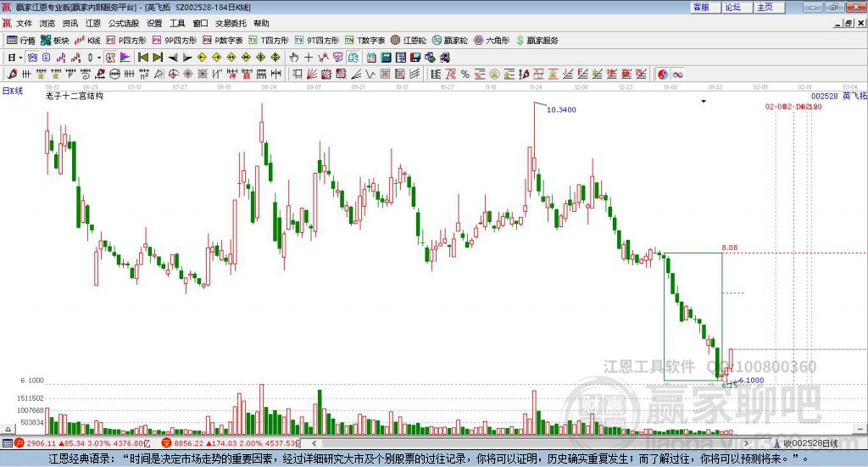Click the percent sign drawing tool
This screenshot has width=868, height=467.
click(x=465, y=75)
